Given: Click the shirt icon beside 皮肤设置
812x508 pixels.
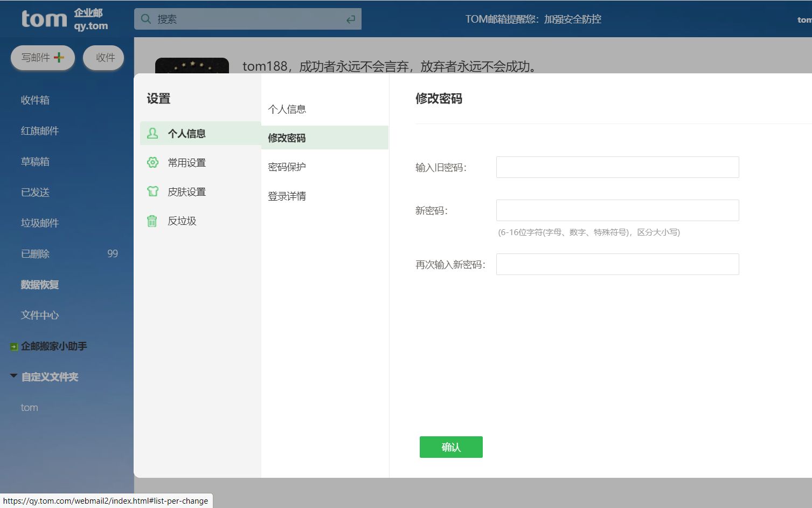Looking at the screenshot, I should point(152,191).
